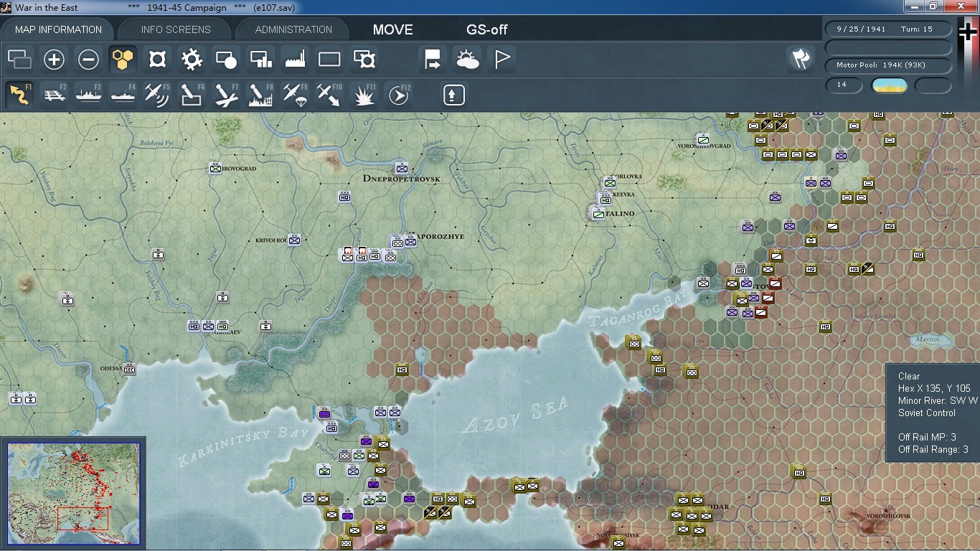Select the F7 Bomb airfield mode icon
The image size is (980, 551).
pos(226,95)
